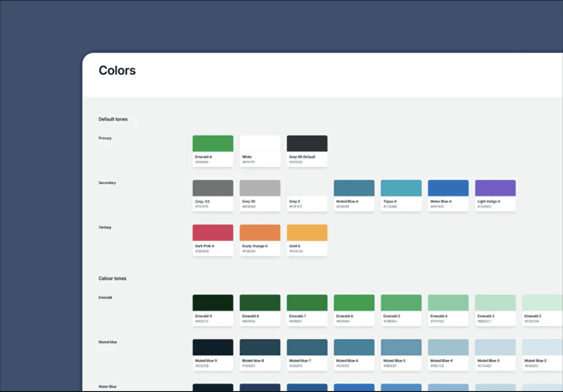Select Muted Blue-6 in the Muted blue row
The image size is (563, 392).
(x=354, y=355)
